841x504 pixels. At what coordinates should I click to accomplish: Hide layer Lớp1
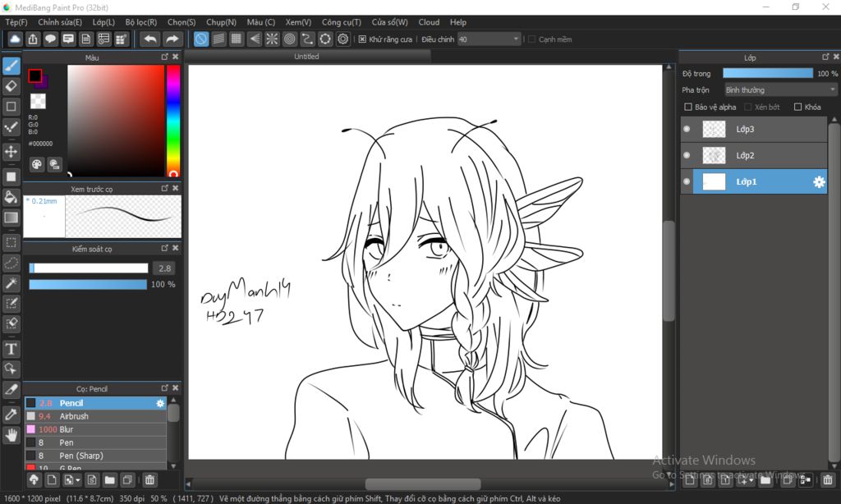(x=687, y=181)
